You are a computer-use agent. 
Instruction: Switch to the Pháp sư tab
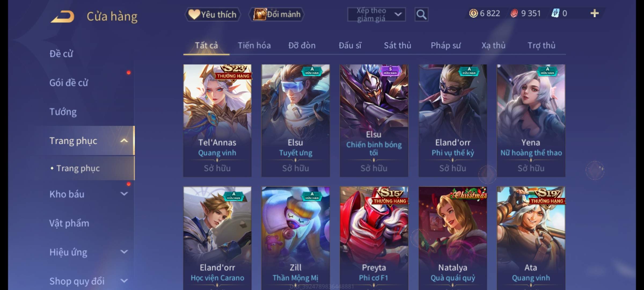pos(446,45)
